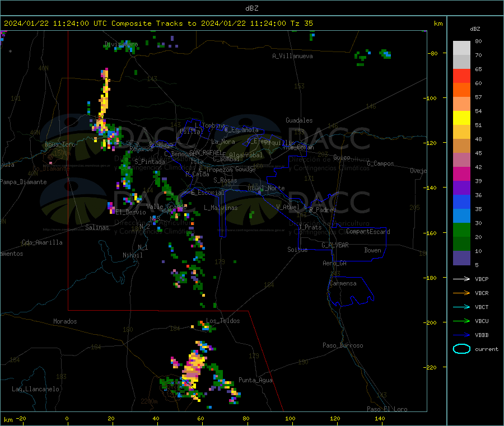Click the Lag.Llancanelo location label
This screenshot has height=426, width=504.
pos(35,389)
